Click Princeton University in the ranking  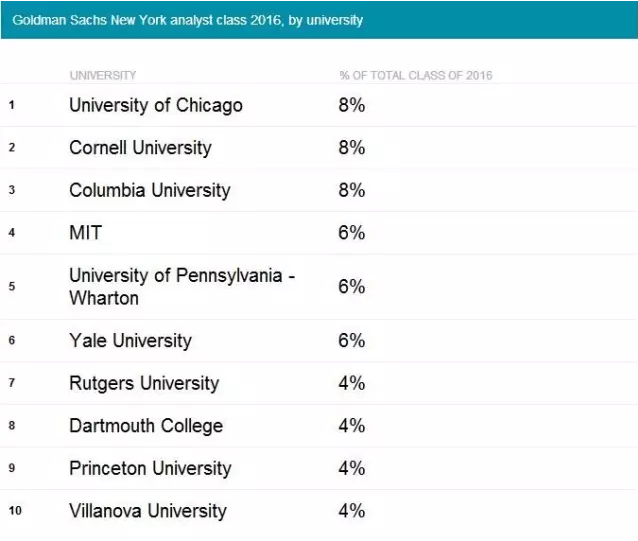[150, 468]
